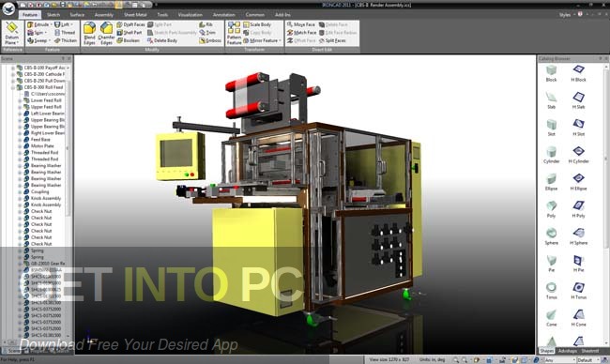610x364 pixels.
Task: Select the Chamfer Edges tool
Action: (106, 34)
